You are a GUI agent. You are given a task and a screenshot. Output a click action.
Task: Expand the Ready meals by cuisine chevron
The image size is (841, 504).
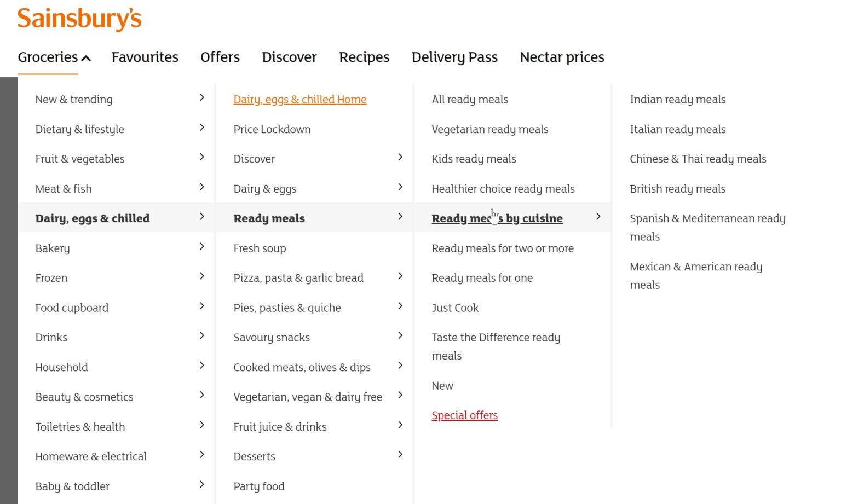coord(598,217)
